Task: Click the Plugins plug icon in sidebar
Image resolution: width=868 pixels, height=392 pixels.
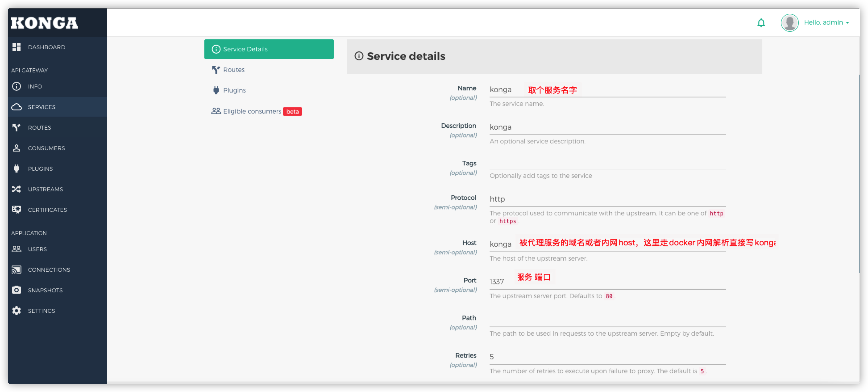Action: coord(16,168)
